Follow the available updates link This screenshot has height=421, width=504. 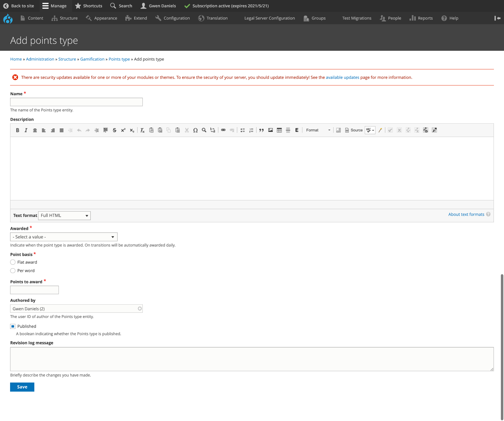[x=342, y=78]
